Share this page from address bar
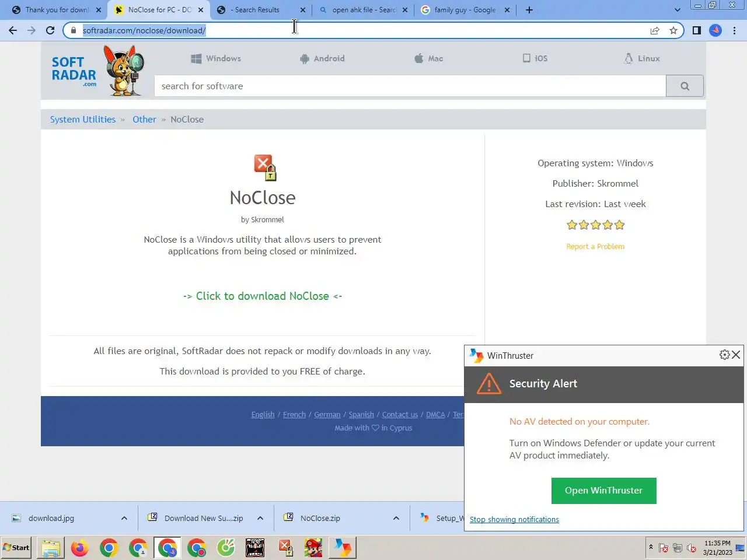747x560 pixels. click(655, 30)
